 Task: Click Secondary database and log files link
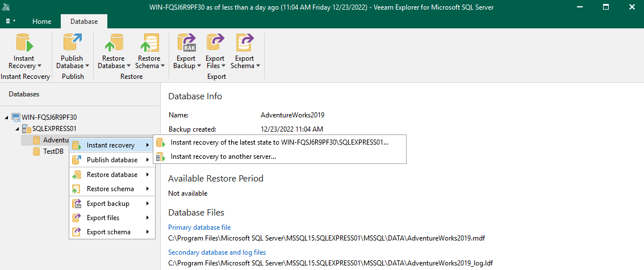coord(217,252)
